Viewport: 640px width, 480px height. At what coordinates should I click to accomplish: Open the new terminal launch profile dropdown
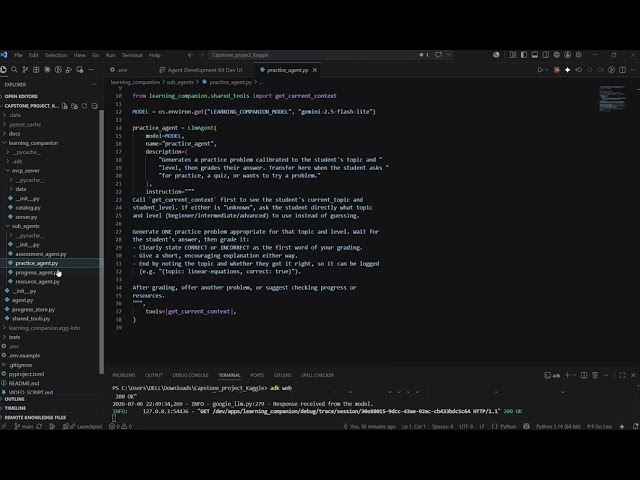pos(575,375)
